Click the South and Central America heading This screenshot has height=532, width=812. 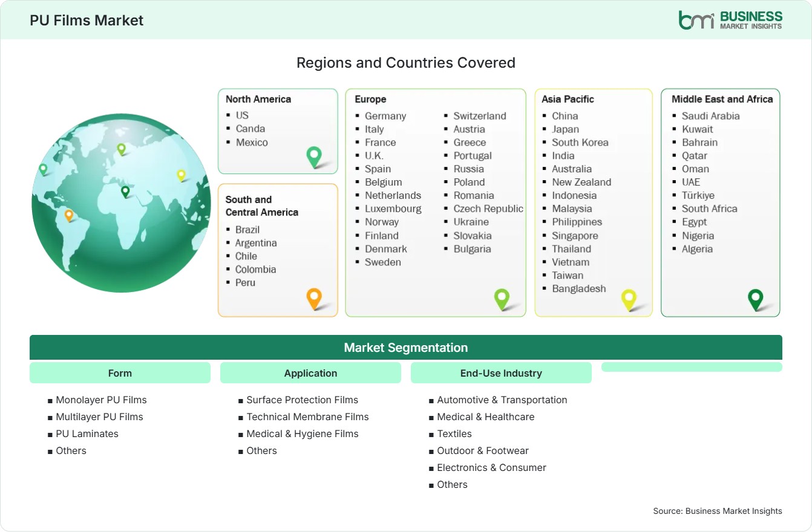(262, 206)
